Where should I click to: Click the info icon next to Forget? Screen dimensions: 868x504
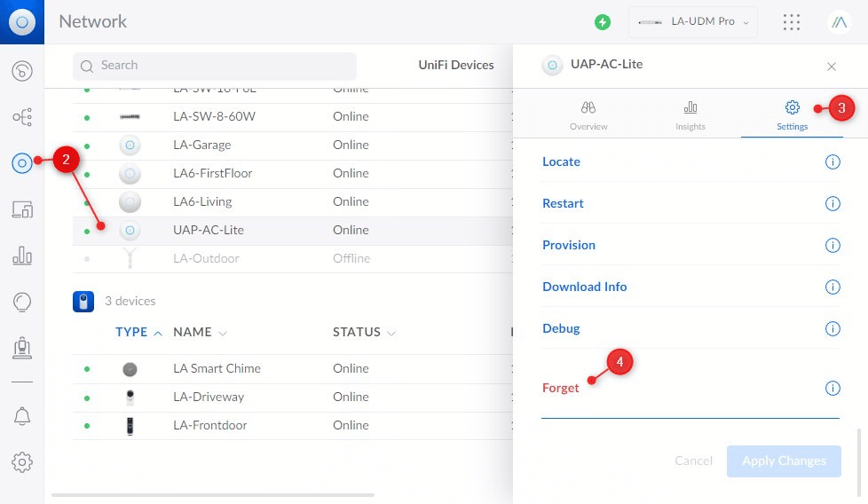(x=832, y=389)
